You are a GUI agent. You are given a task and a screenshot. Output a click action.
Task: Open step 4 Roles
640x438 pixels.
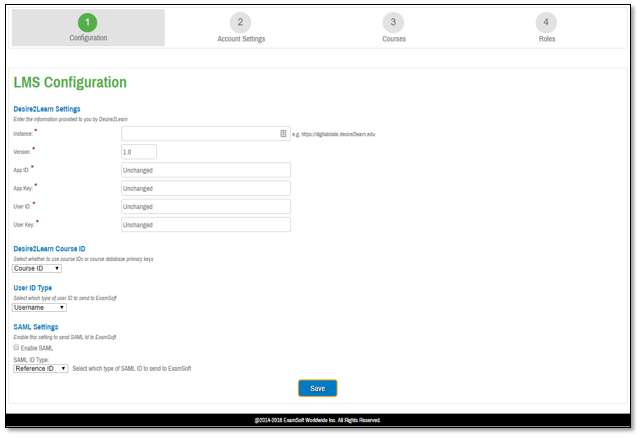coord(547,28)
